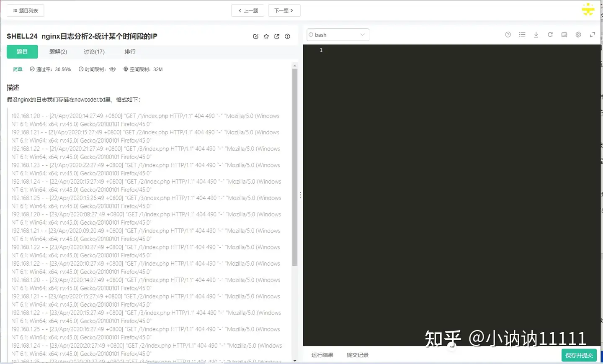Open editor settings gear icon
The height and width of the screenshot is (364, 603).
coord(578,35)
